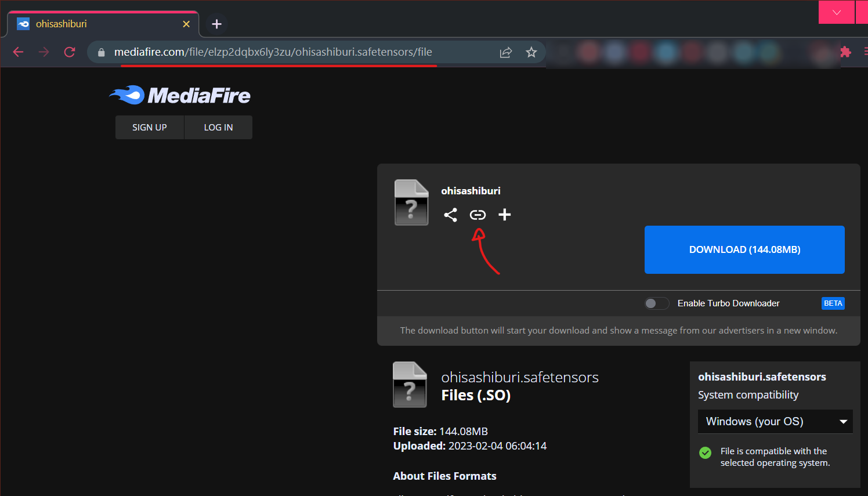
Task: Click the share page icon in address bar
Action: point(506,52)
